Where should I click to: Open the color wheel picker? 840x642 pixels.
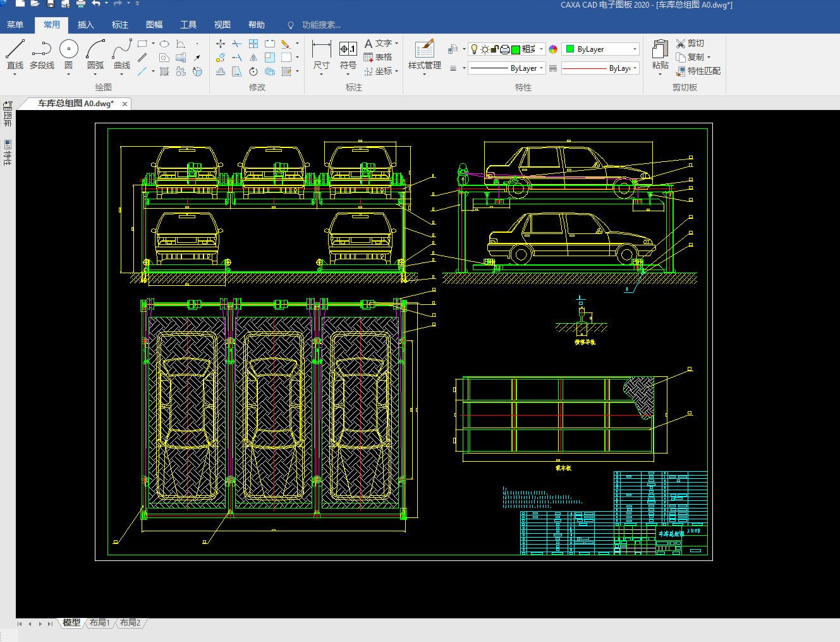(x=553, y=49)
